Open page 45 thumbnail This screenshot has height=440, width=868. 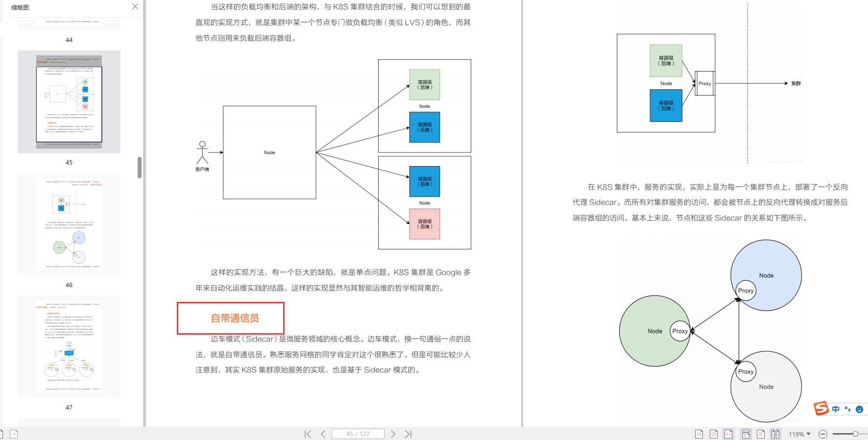click(x=69, y=102)
